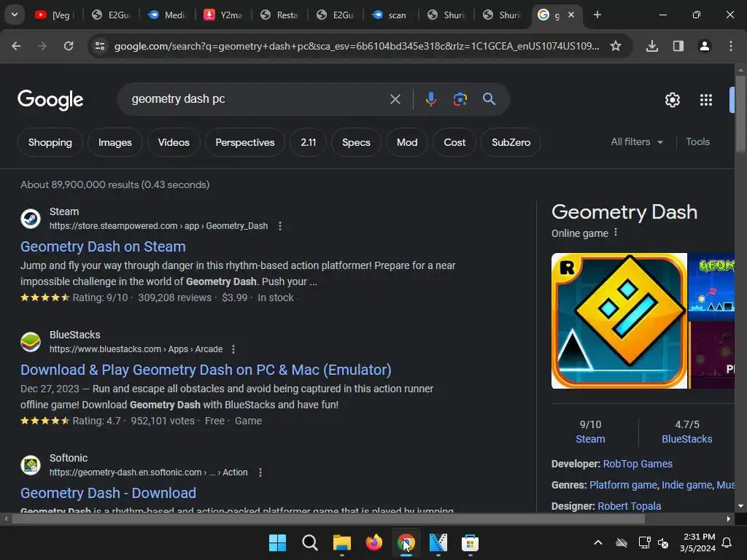The width and height of the screenshot is (747, 560).
Task: Open Google quick settings gear
Action: pos(672,100)
